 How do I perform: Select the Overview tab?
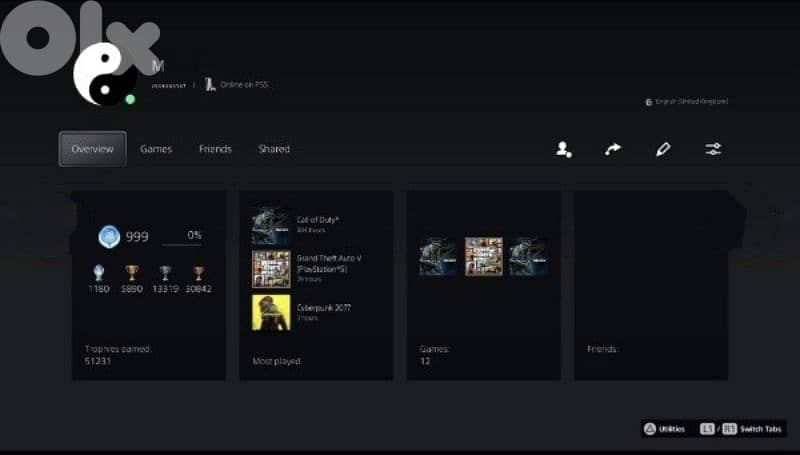coord(92,149)
